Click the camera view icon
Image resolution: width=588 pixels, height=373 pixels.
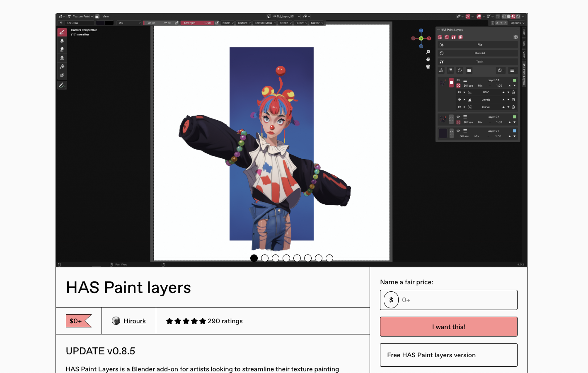coord(428,66)
